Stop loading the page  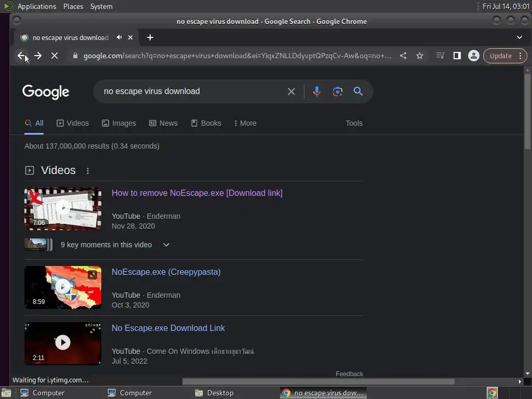coord(54,56)
